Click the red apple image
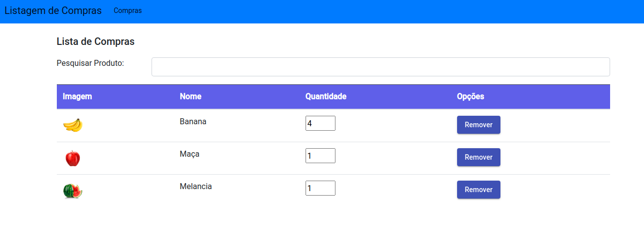644x243 pixels. click(x=73, y=158)
